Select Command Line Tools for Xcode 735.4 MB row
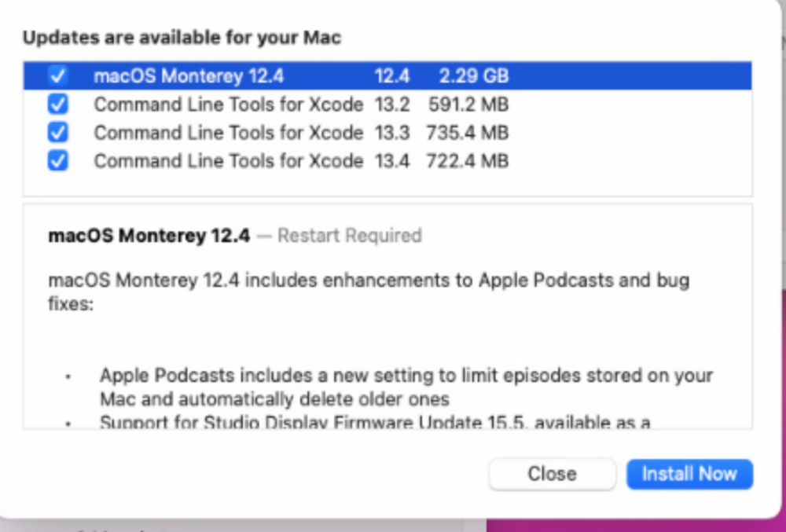The width and height of the screenshot is (786, 532). click(x=387, y=133)
